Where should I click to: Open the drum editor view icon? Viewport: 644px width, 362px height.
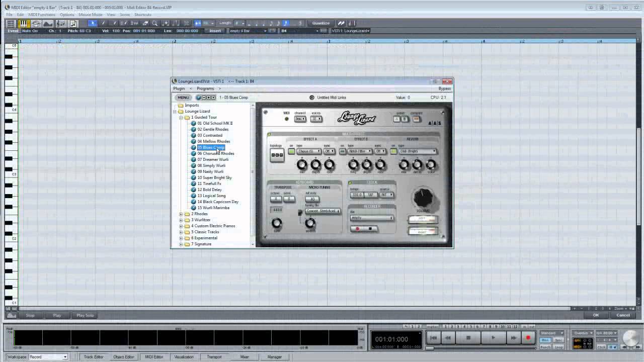point(36,23)
